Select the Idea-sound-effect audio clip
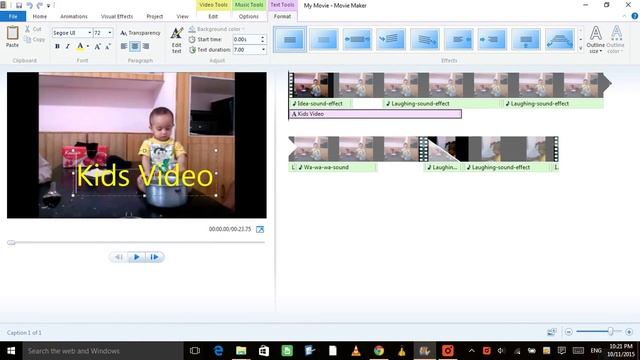Screen dimensions: 640x360 pos(320,104)
